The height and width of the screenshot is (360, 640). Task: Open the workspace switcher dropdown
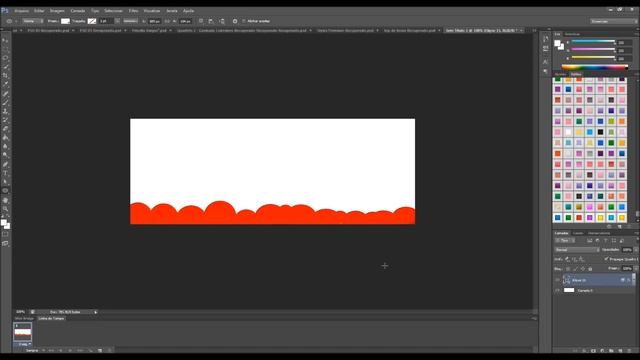click(613, 21)
